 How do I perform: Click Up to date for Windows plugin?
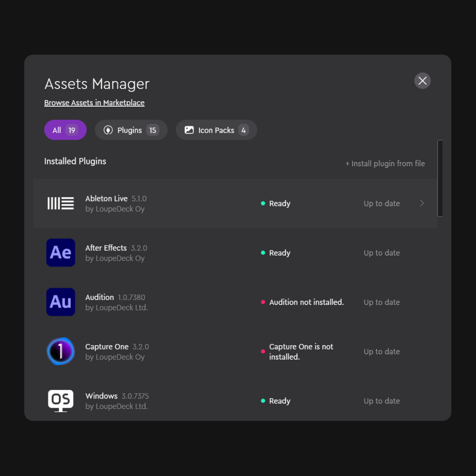click(x=382, y=401)
